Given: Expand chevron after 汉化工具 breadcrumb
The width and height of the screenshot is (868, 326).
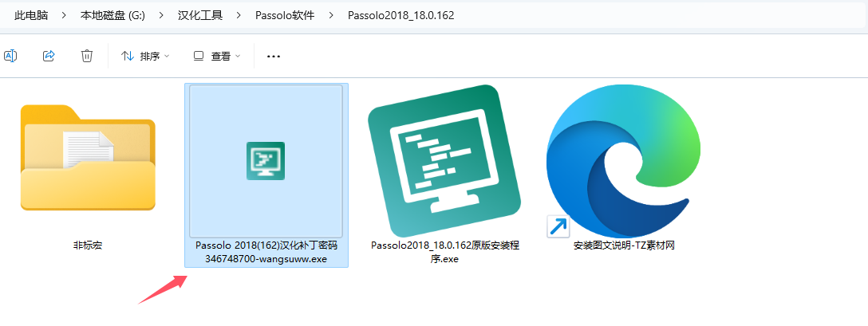Looking at the screenshot, I should click(x=239, y=15).
